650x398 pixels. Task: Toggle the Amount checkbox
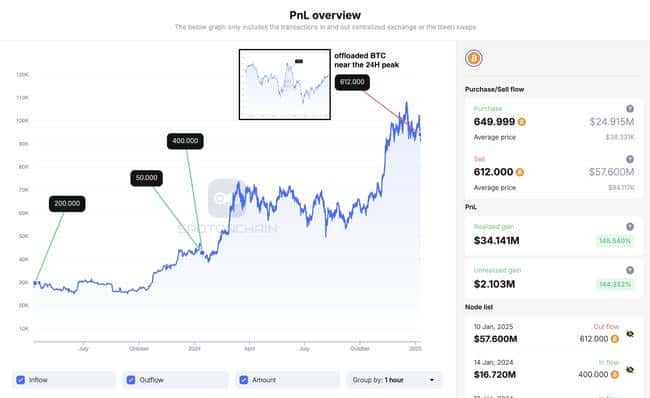point(244,380)
